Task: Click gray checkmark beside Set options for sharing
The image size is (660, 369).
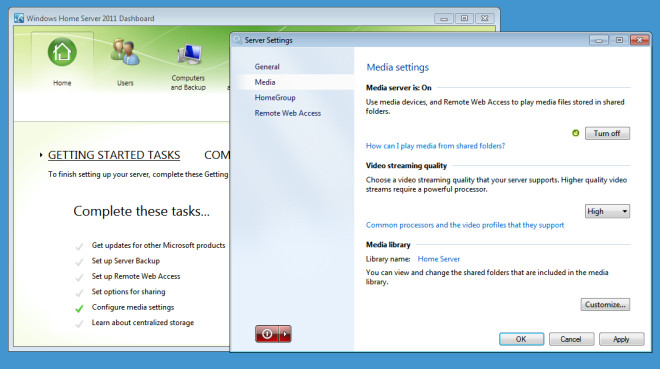Action: tap(79, 293)
